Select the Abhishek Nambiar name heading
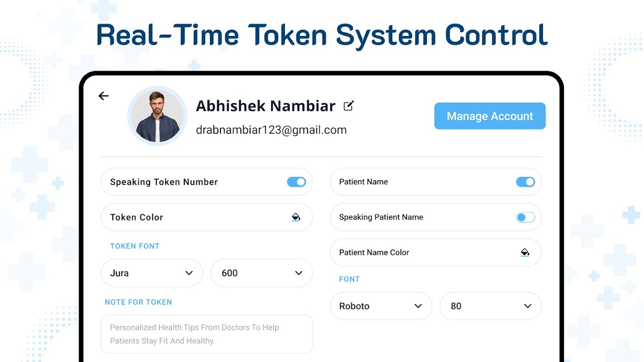 (x=265, y=106)
